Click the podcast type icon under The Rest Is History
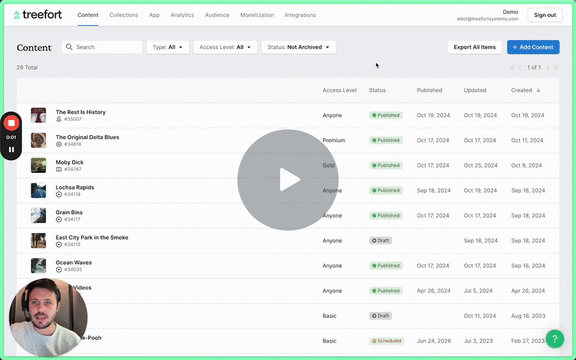Image resolution: width=576 pixels, height=360 pixels. (x=59, y=119)
